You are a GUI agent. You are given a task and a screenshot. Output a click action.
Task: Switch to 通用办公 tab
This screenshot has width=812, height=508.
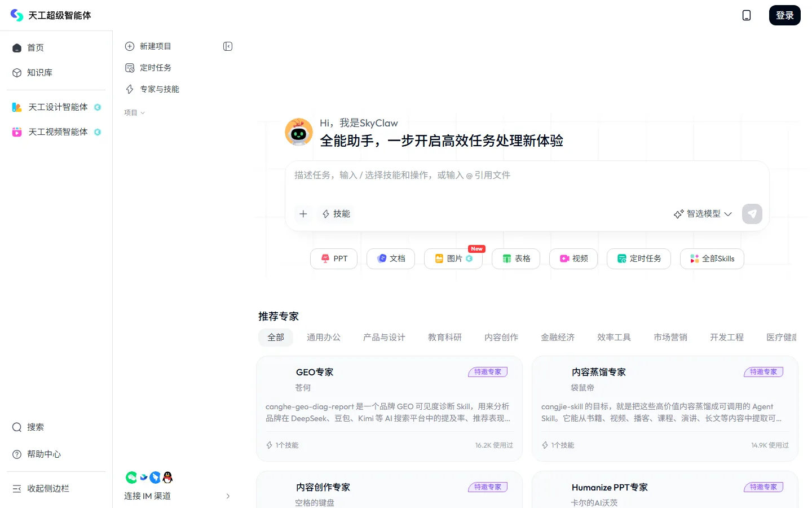coord(324,338)
